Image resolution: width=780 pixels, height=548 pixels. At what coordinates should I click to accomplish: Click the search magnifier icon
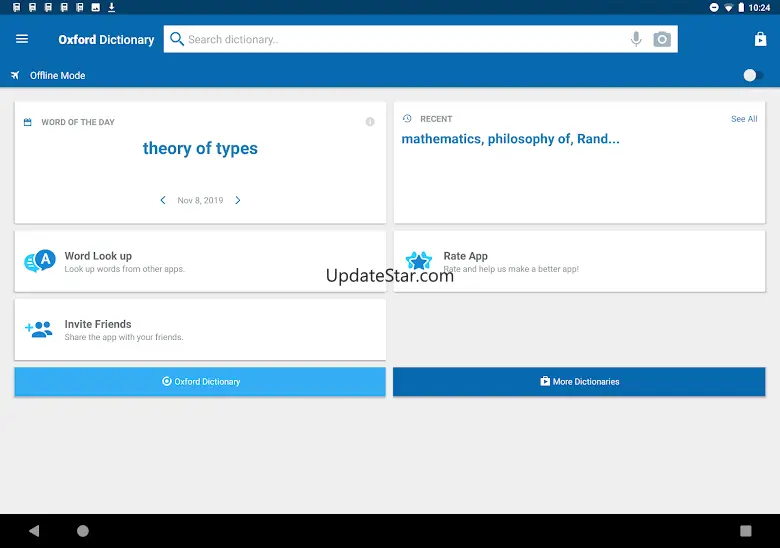[177, 39]
